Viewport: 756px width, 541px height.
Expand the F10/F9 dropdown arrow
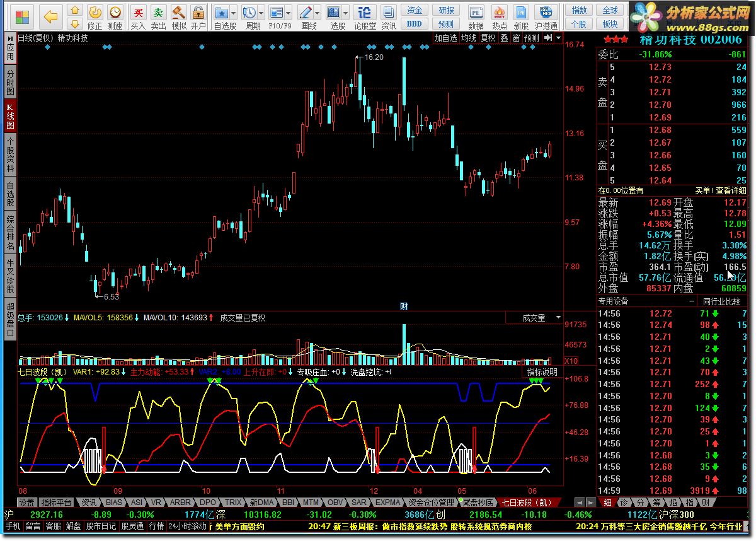289,13
